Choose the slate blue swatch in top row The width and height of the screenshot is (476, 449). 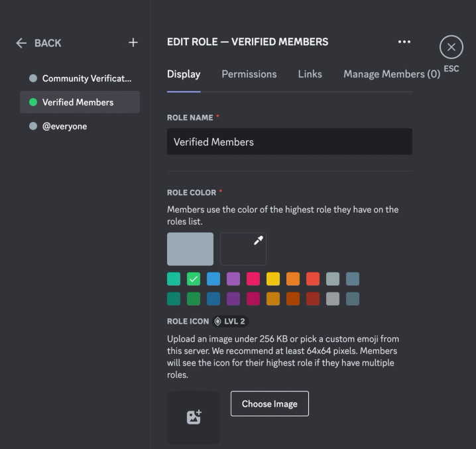[x=353, y=279]
